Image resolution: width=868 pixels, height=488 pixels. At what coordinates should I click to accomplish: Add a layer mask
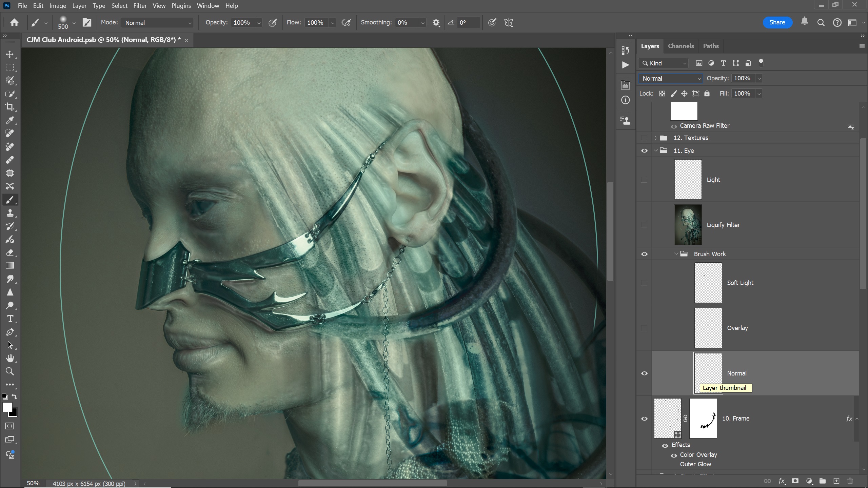pos(795,481)
